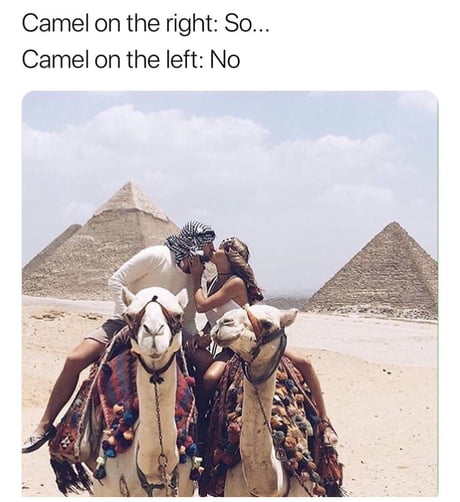Click the woman's brown headscarf
Viewport: 460px width, 502px height.
[245, 265]
